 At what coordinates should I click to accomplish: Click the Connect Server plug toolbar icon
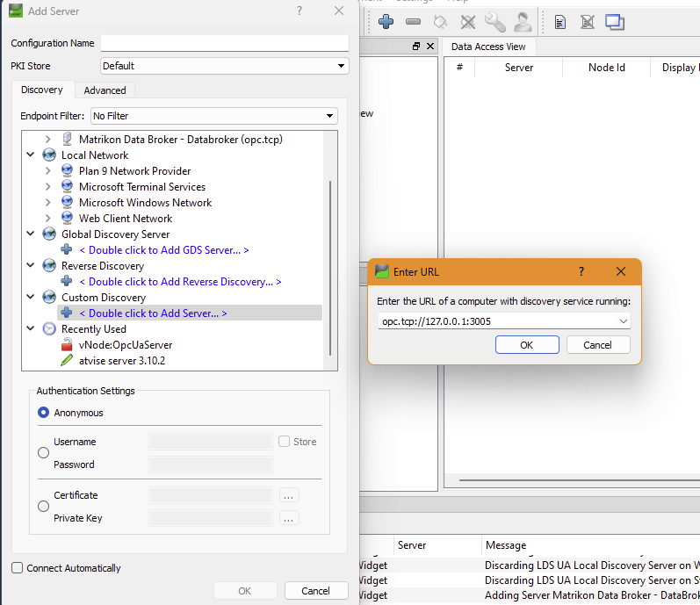tap(441, 21)
